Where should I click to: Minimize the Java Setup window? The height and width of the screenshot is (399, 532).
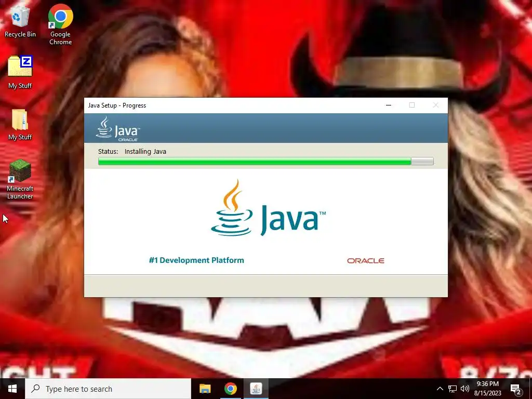point(389,105)
